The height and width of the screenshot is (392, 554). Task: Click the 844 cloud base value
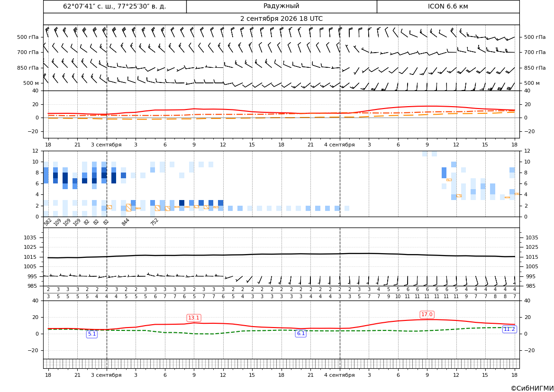tap(126, 222)
